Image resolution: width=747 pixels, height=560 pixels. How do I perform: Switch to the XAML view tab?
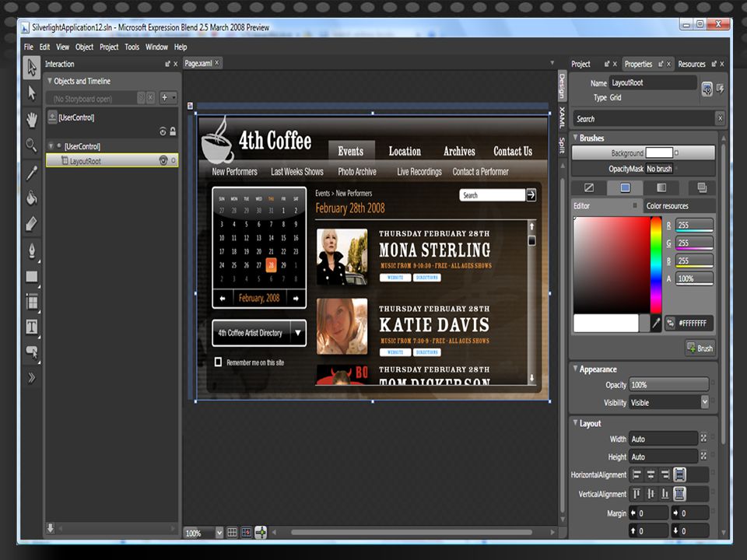coord(562,117)
